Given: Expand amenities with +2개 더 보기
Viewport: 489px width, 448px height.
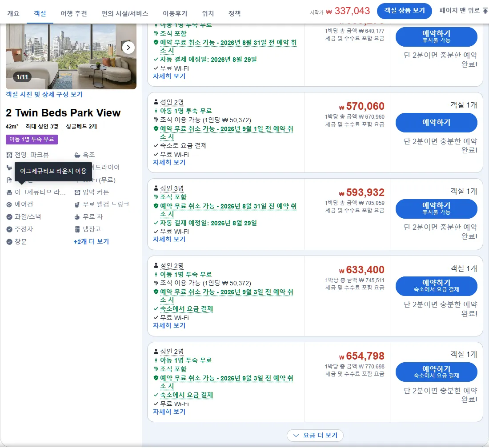Looking at the screenshot, I should [x=91, y=242].
